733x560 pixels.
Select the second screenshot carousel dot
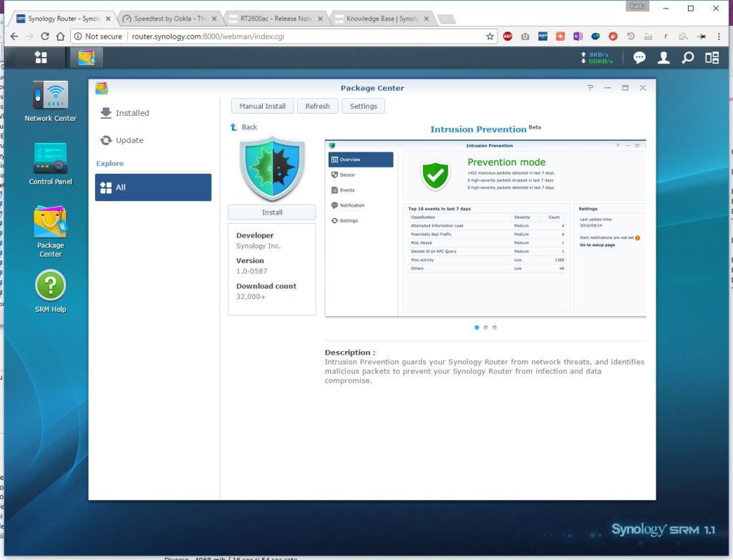(485, 328)
